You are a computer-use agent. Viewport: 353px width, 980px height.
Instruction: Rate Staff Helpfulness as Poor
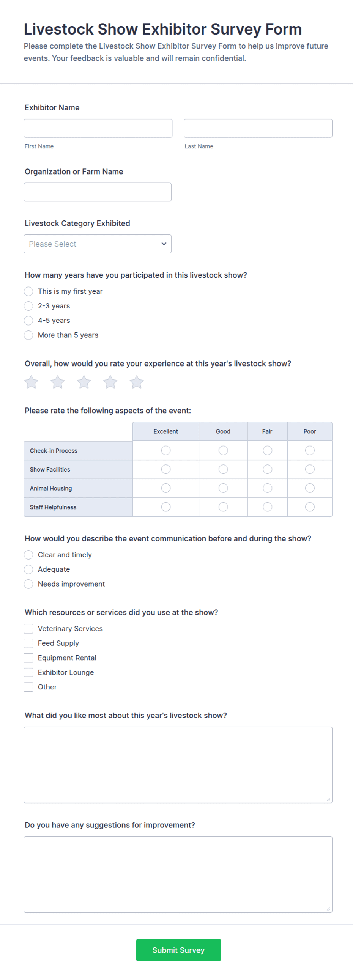coord(310,507)
